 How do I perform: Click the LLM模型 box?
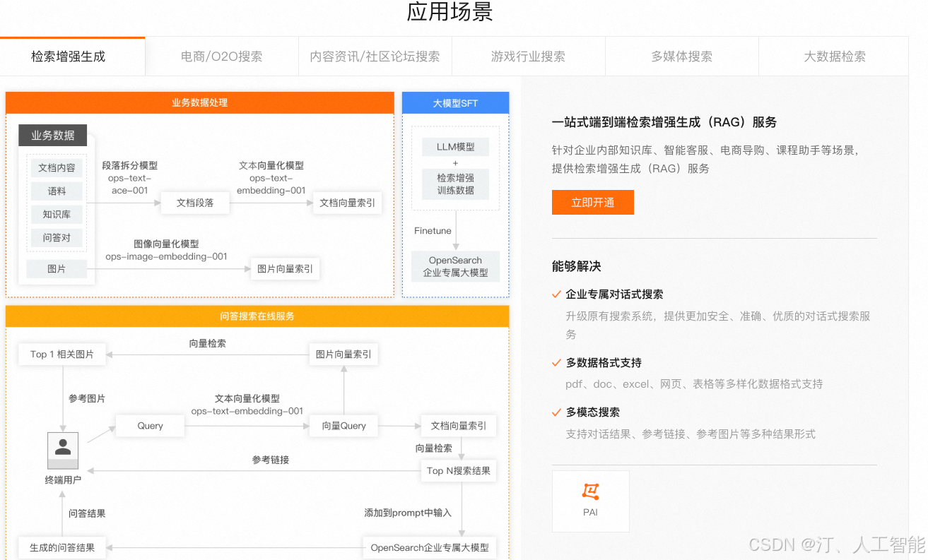coord(455,147)
